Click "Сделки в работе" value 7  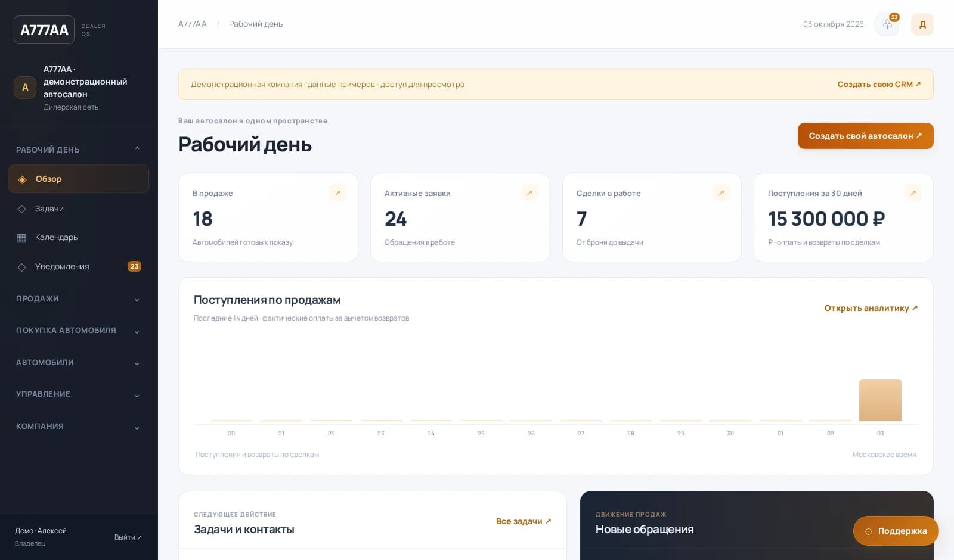tap(582, 219)
